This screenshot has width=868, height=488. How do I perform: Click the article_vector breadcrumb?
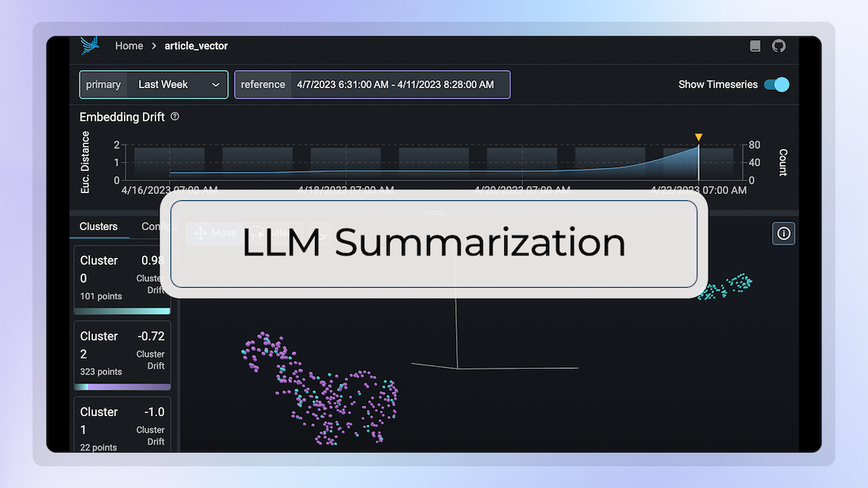pyautogui.click(x=196, y=46)
